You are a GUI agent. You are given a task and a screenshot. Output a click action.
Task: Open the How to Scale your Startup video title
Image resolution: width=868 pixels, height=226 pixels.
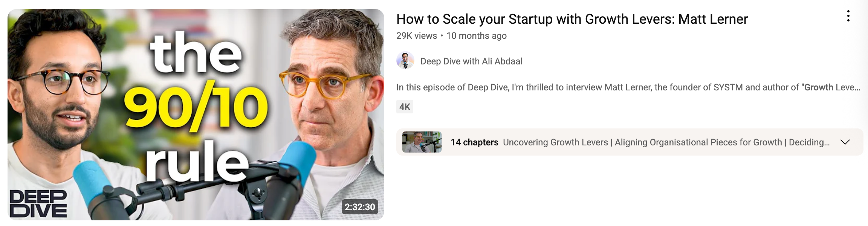pos(572,19)
